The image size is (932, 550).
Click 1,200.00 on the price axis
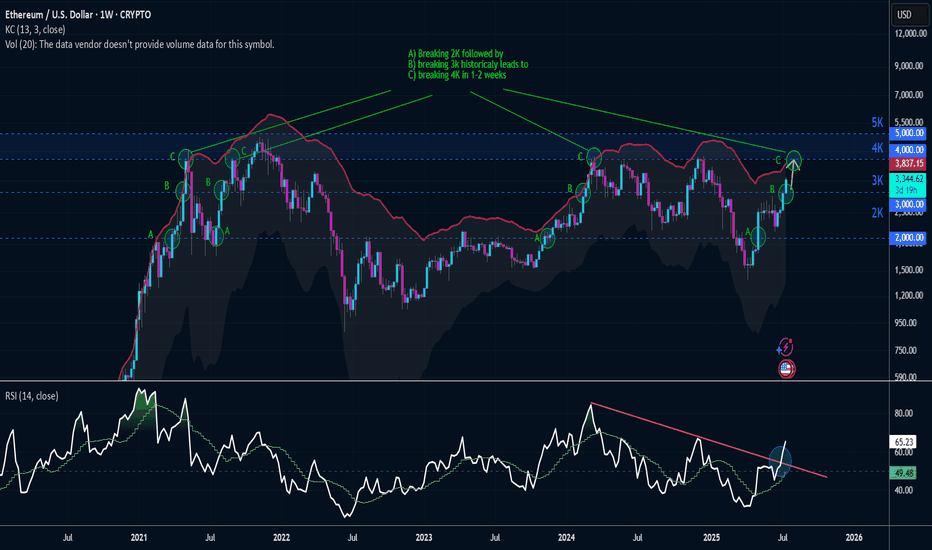click(909, 295)
